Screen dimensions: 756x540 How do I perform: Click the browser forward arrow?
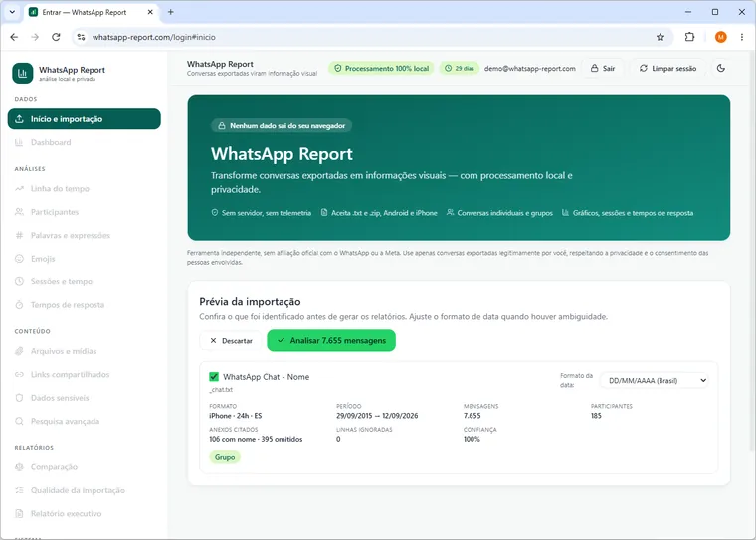tap(35, 37)
